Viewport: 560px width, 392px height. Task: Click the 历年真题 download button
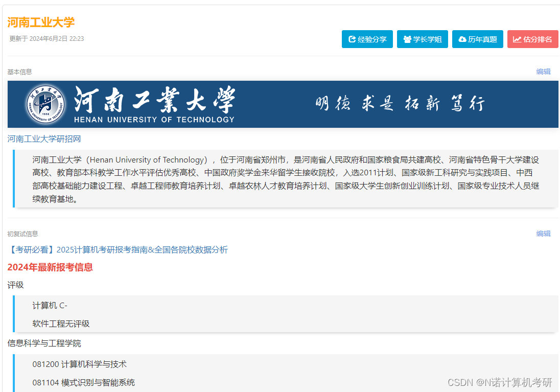[x=478, y=39]
